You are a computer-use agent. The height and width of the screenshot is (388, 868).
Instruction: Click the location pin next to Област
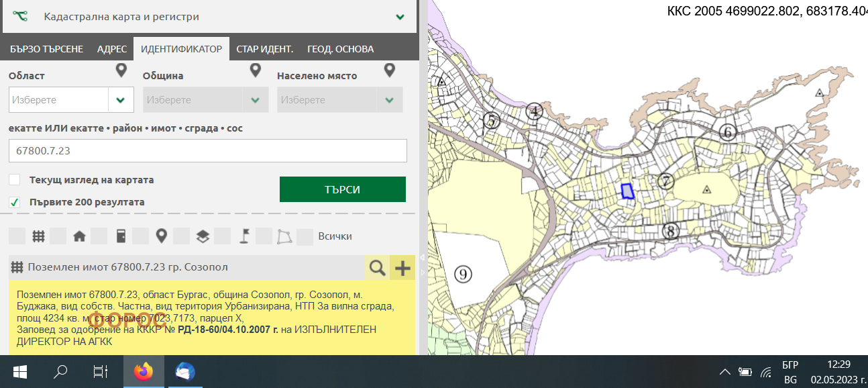point(121,70)
